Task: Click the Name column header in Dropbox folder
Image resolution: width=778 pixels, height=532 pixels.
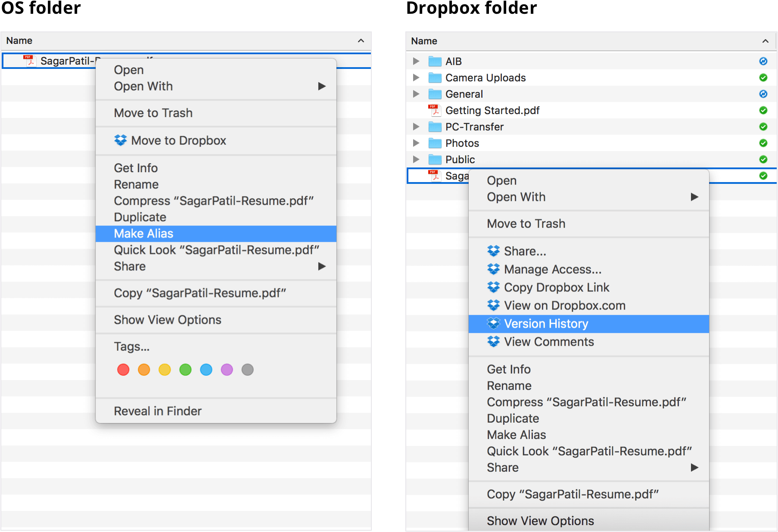Action: pos(591,41)
